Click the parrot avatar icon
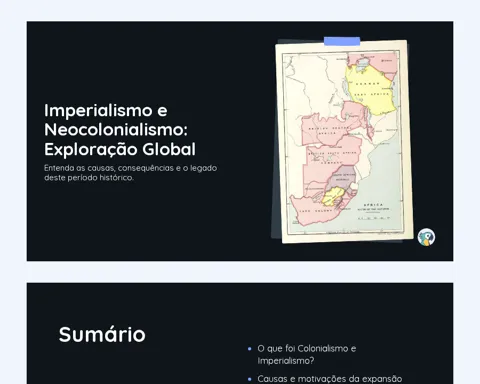The image size is (480, 384). click(426, 237)
